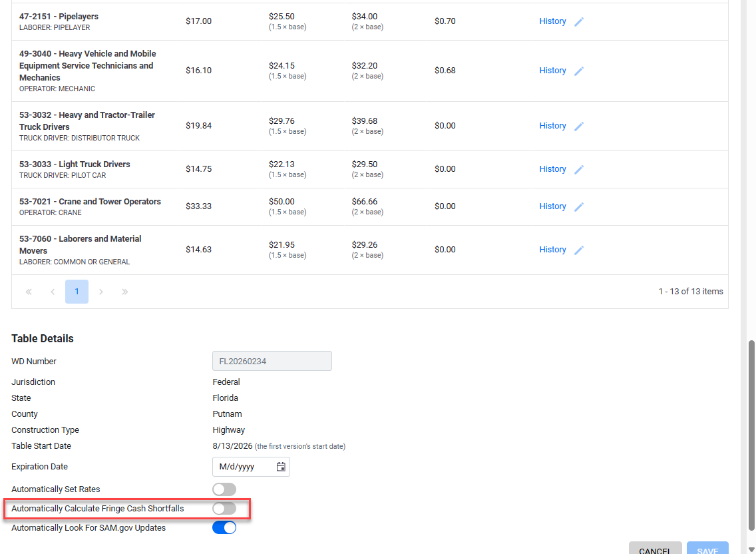Select page 1 in pagination
Image resolution: width=756 pixels, height=554 pixels.
pyautogui.click(x=77, y=292)
